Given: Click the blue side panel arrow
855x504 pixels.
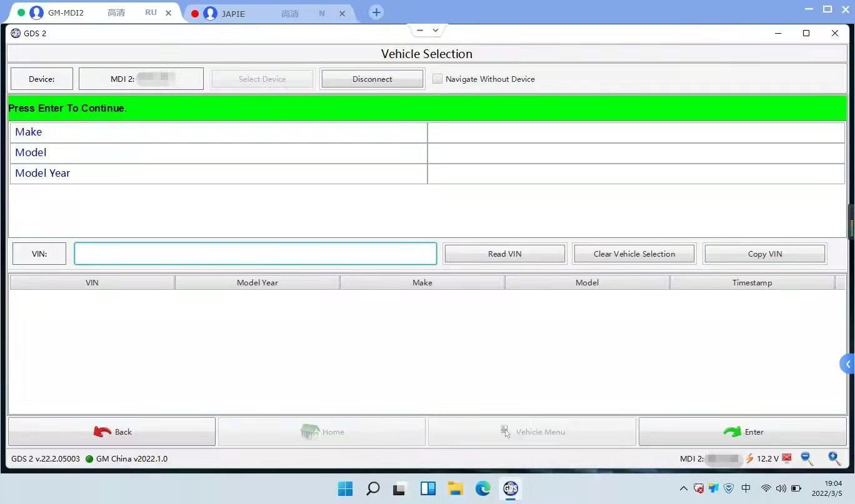Looking at the screenshot, I should [x=847, y=364].
